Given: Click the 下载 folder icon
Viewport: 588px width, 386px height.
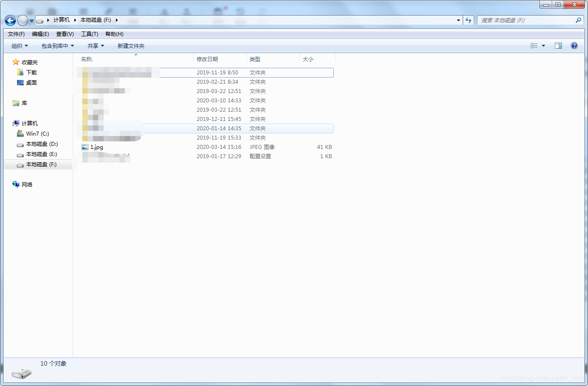Looking at the screenshot, I should (x=20, y=72).
